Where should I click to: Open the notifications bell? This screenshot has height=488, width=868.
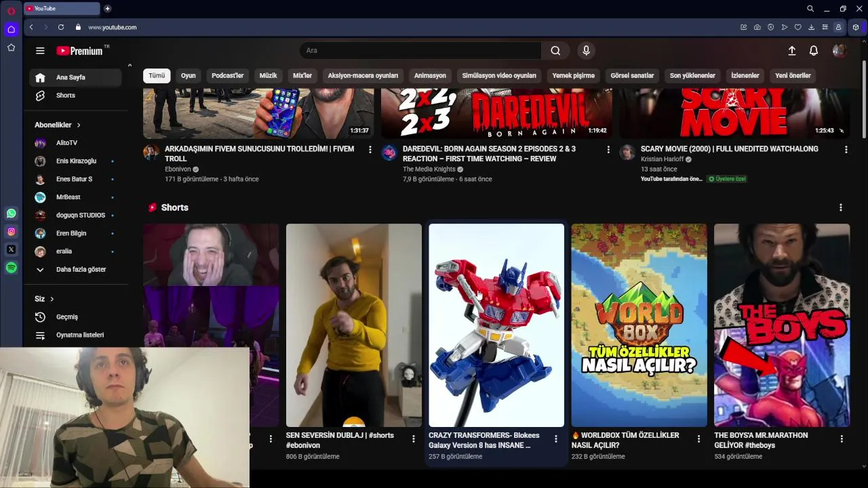[814, 51]
